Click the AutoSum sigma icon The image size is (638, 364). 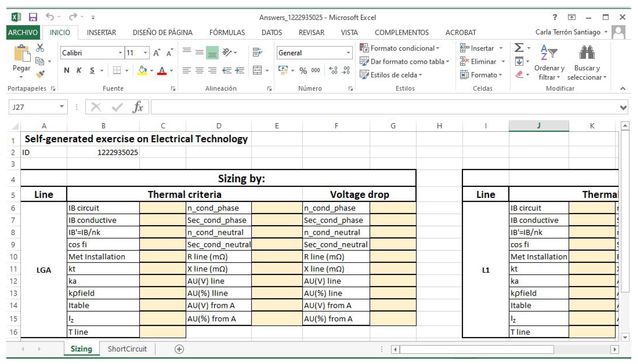tap(519, 47)
